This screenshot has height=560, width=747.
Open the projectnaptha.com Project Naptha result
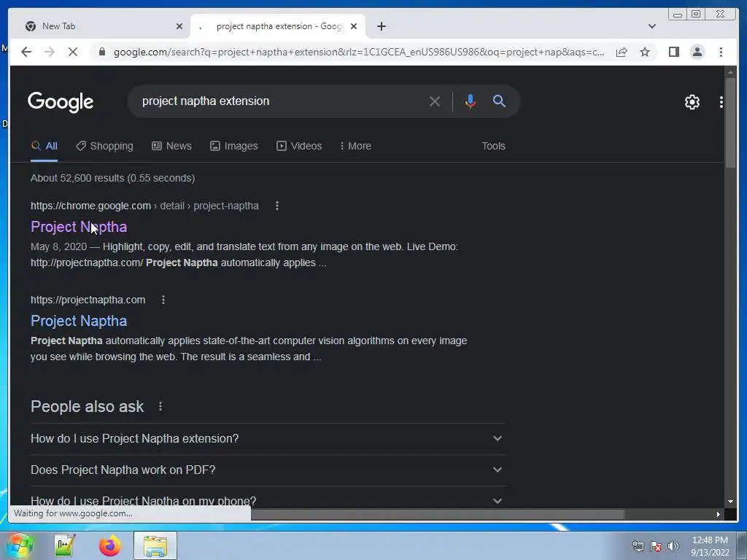coord(79,321)
